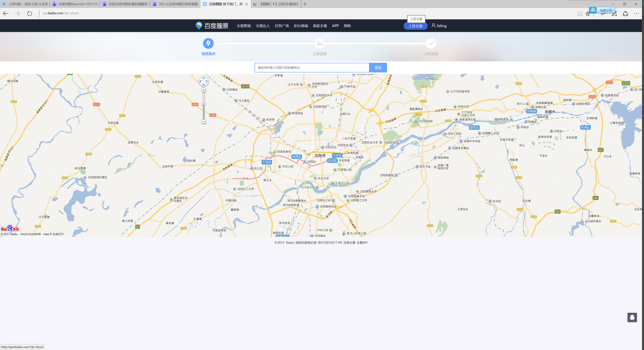Click the lisling user account icon

click(x=434, y=26)
